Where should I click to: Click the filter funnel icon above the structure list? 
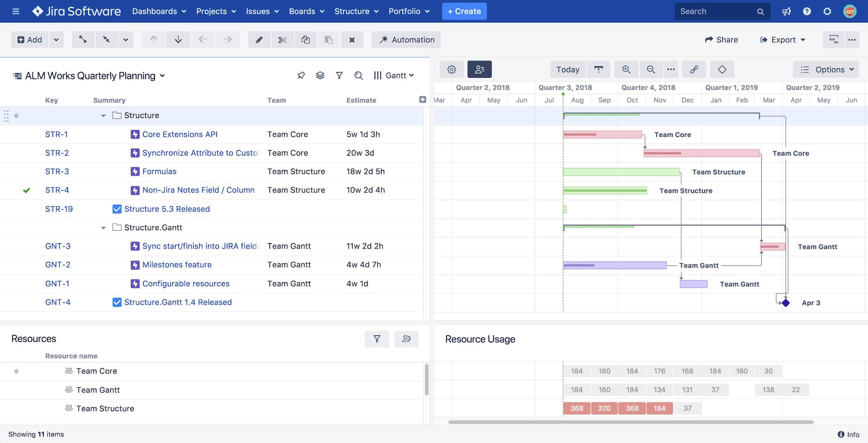pos(339,75)
